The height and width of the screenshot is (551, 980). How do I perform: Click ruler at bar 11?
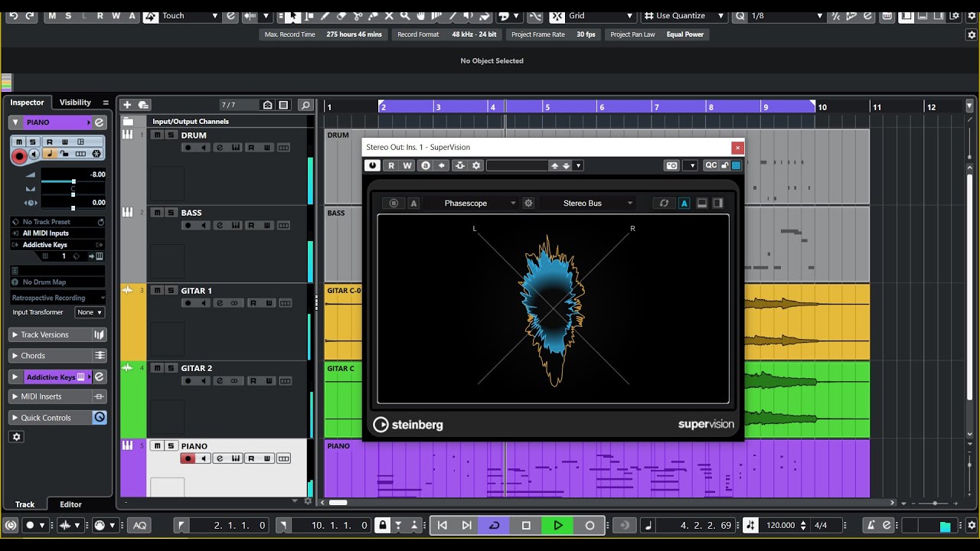[877, 107]
